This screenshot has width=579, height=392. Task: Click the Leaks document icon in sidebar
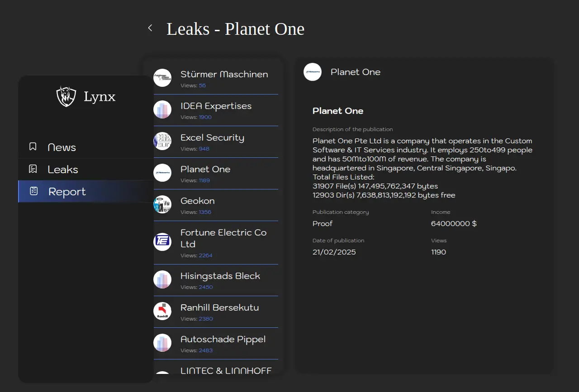(x=33, y=169)
